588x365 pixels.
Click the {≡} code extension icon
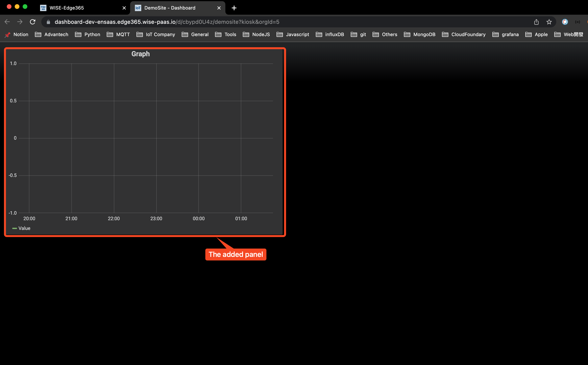577,22
